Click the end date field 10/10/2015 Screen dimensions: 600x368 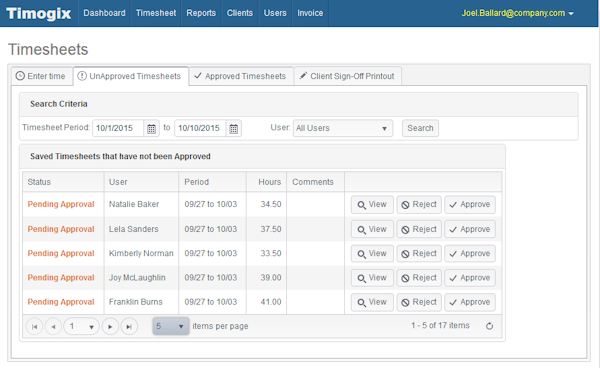201,128
